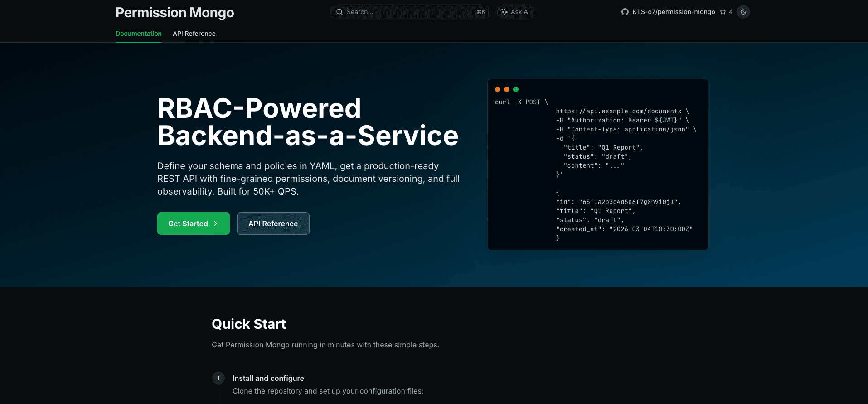Click the chevron arrow inside Get Started
Viewport: 868px width, 404px height.
click(x=216, y=224)
